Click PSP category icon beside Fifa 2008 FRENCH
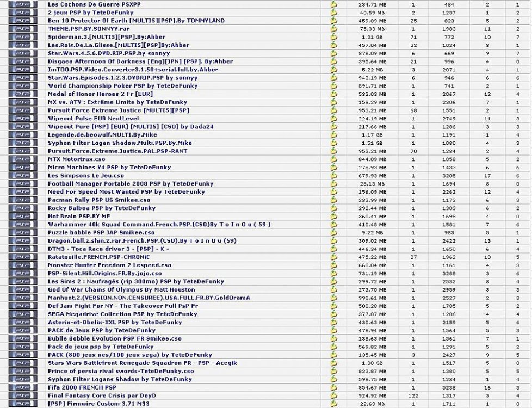This screenshot has height=408, width=532. tap(23, 387)
